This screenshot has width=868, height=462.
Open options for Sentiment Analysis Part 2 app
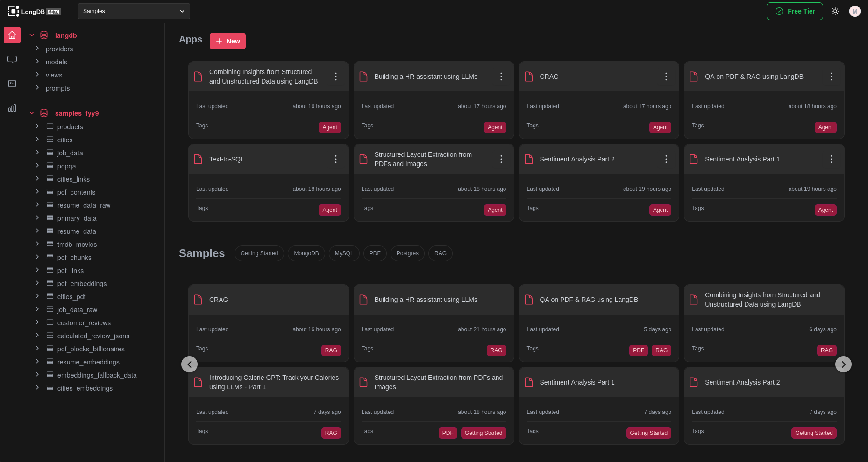(666, 159)
